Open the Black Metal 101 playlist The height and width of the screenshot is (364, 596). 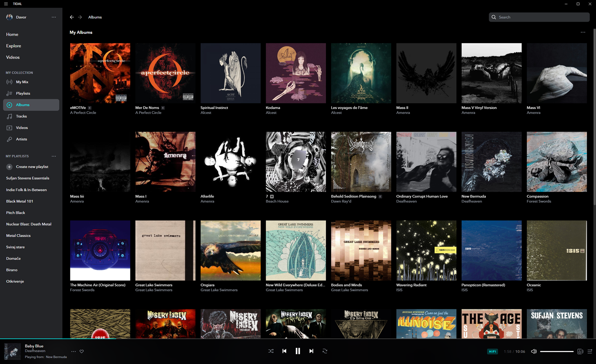20,201
